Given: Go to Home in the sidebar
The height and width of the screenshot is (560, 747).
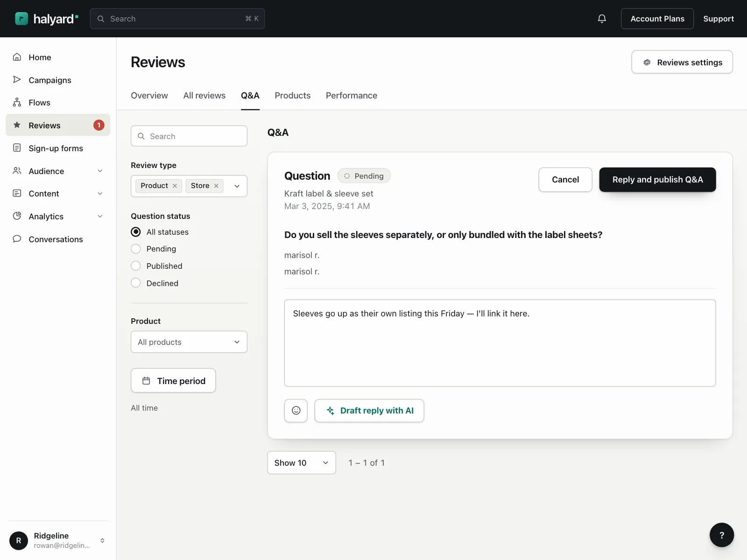Looking at the screenshot, I should click(x=58, y=57).
